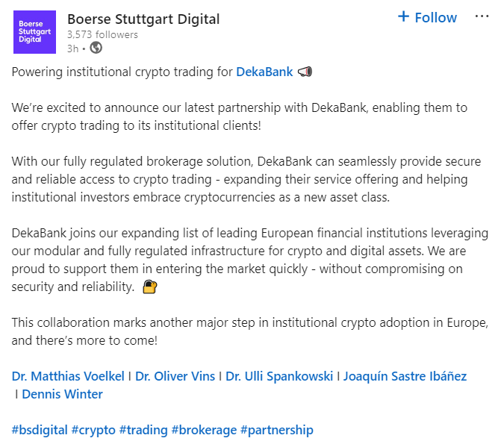Screen dimensions: 504x444
Task: Open the Boerse Stuttgart Digital page name
Action: 143,19
